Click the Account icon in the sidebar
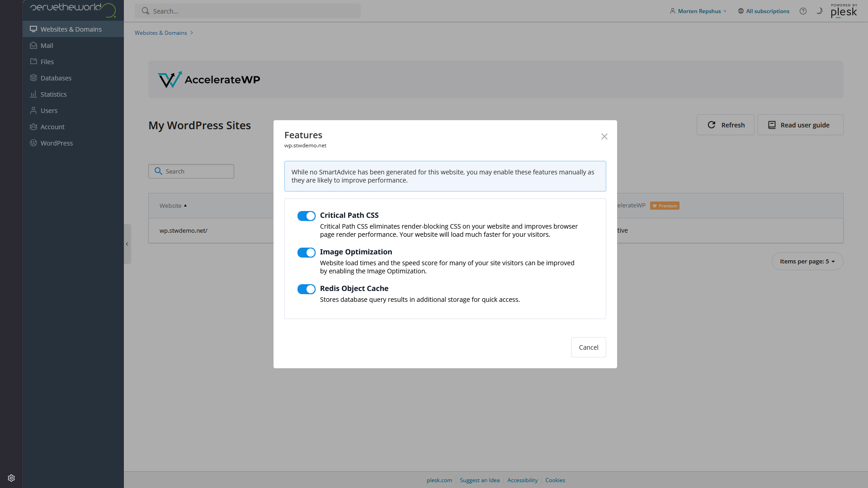The image size is (868, 488). 33,127
